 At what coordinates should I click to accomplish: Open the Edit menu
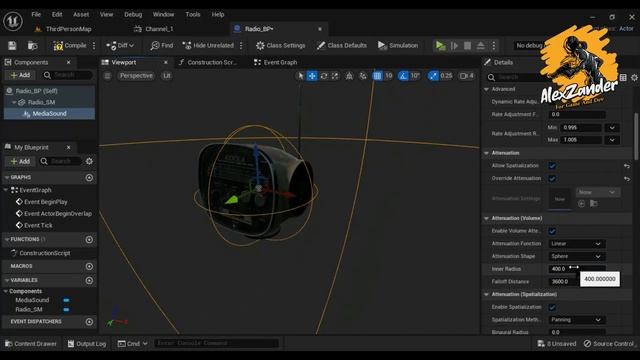click(57, 14)
